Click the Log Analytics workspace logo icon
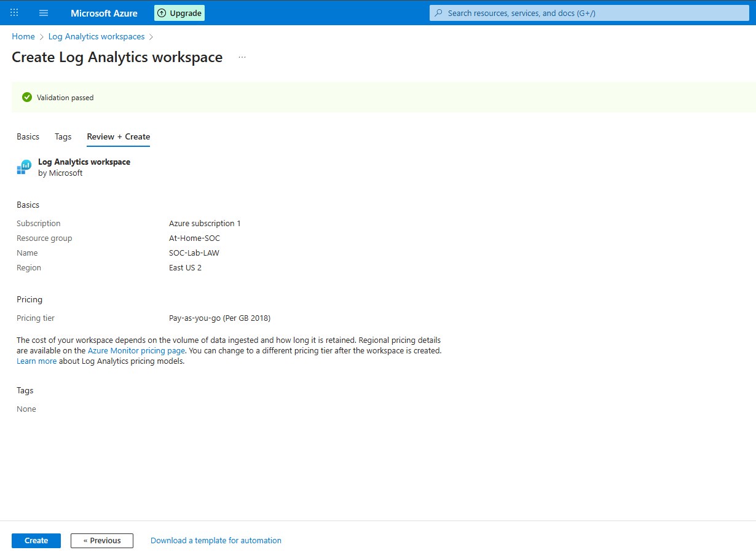Image resolution: width=756 pixels, height=558 pixels. 24,167
